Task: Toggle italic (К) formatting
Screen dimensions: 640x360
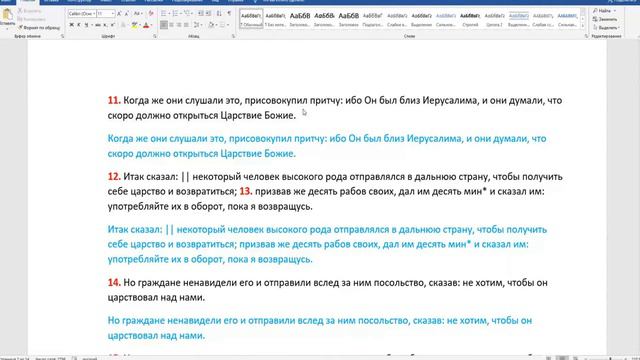Action: pos(79,25)
